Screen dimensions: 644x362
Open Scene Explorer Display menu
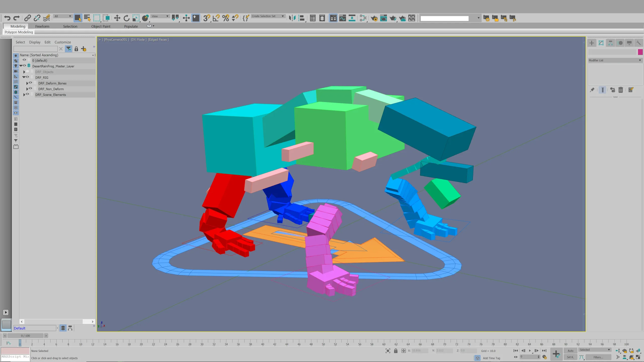[x=35, y=42]
